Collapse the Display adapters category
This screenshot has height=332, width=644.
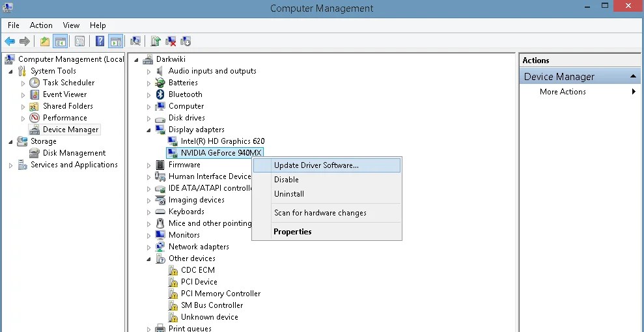coord(148,130)
